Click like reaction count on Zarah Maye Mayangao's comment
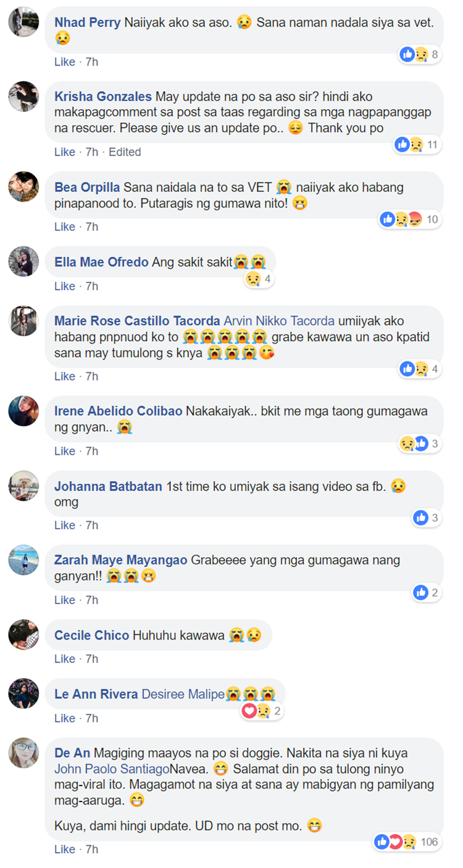Viewport: 463px width, 868px height. 427,593
